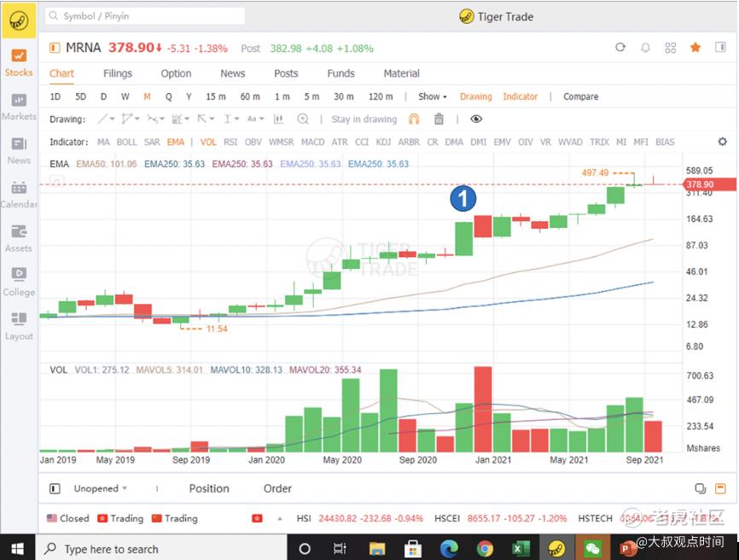Delete drawings with the trash icon
Screen dimensions: 739x560
[439, 119]
